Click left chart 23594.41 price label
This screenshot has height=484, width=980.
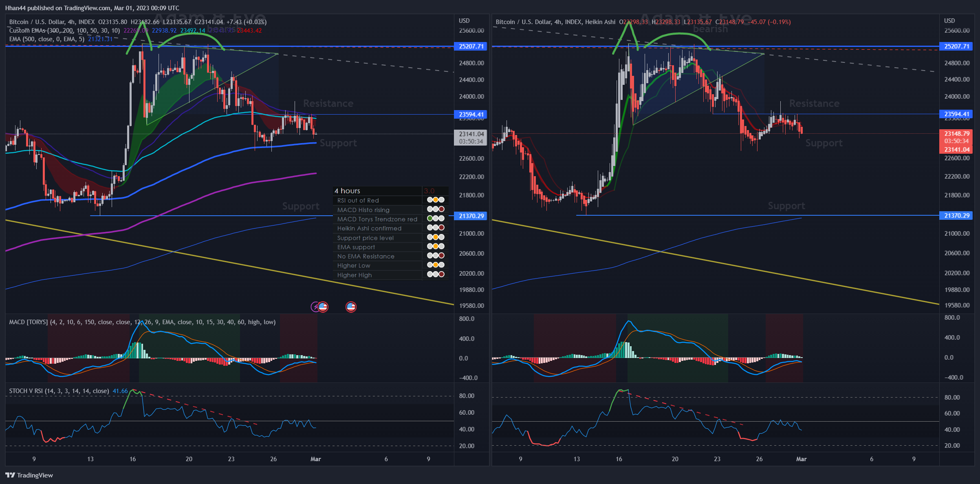pos(471,114)
